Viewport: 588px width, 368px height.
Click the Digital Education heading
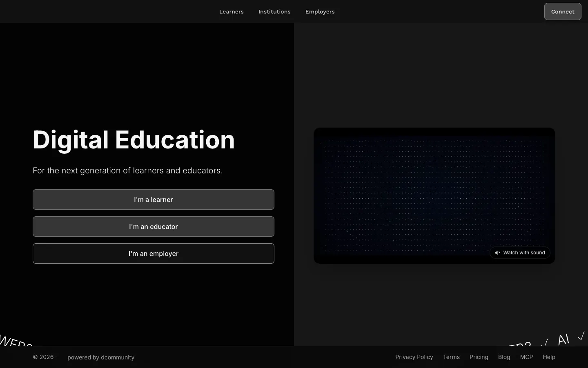(134, 140)
